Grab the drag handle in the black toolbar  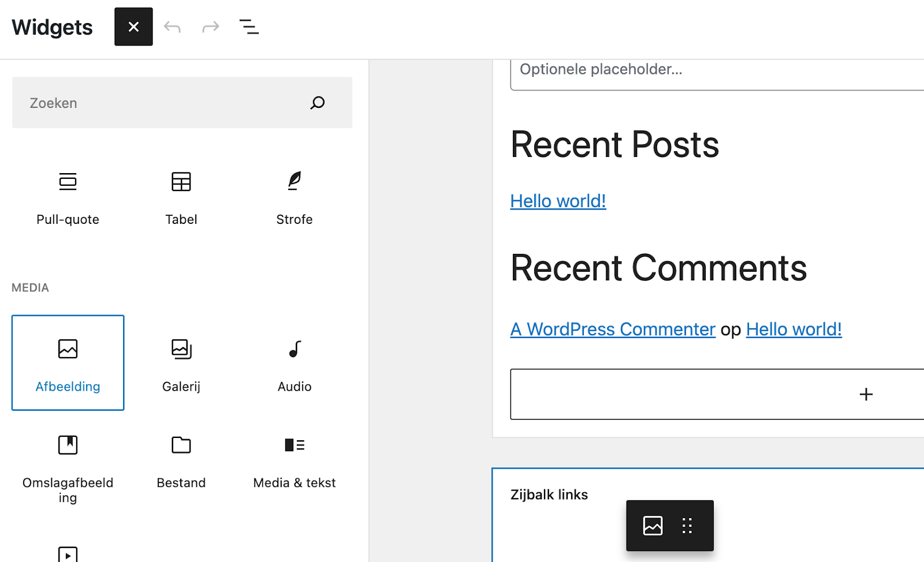click(x=687, y=525)
